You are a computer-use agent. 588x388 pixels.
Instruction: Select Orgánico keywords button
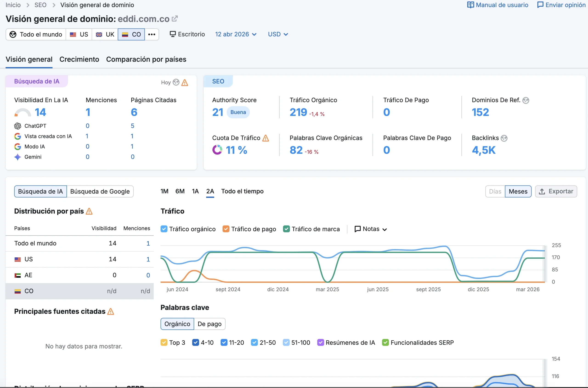click(177, 324)
